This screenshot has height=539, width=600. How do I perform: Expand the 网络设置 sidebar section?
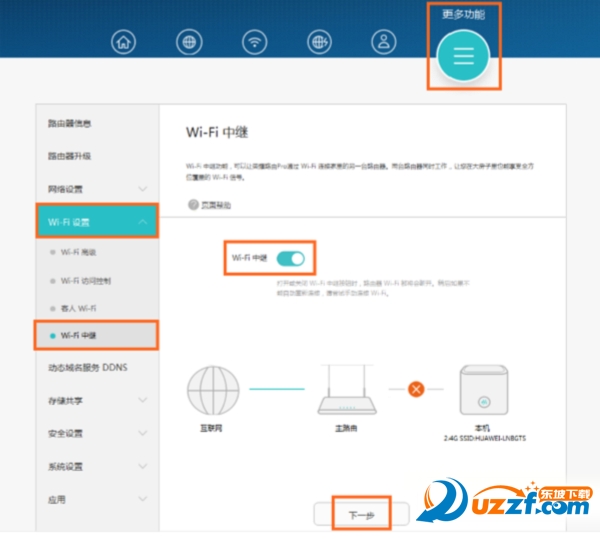coord(97,188)
